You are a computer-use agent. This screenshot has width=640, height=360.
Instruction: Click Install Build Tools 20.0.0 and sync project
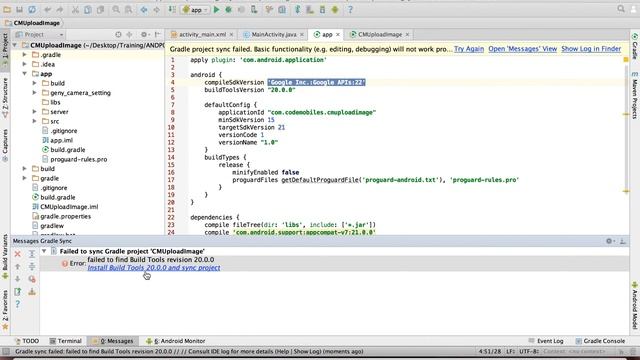pyautogui.click(x=154, y=268)
